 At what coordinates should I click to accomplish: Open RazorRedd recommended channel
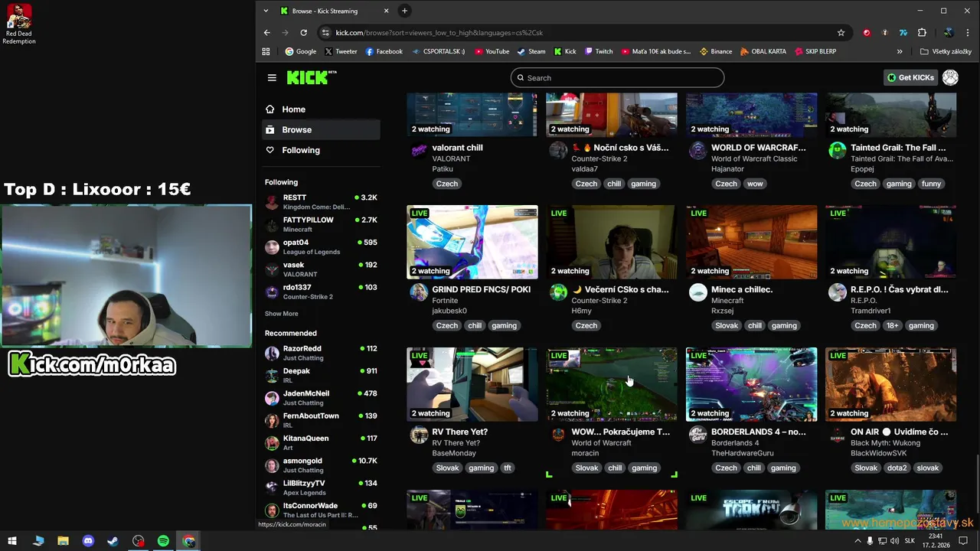321,353
